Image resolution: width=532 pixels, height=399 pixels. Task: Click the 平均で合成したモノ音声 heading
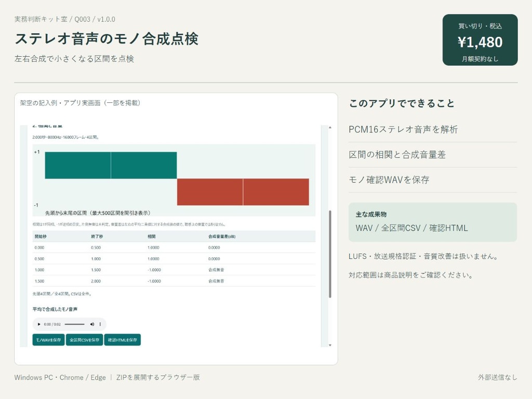pyautogui.click(x=55, y=309)
